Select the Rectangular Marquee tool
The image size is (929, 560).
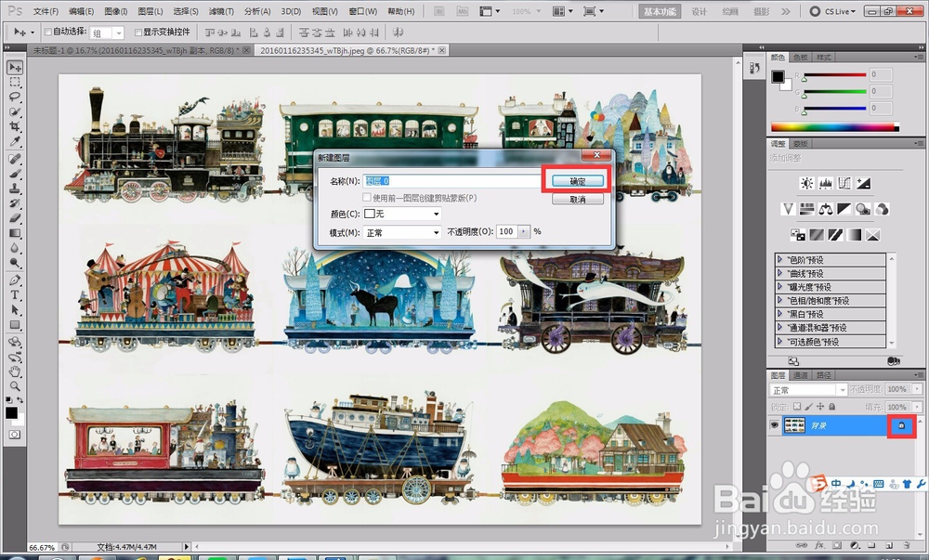click(15, 83)
